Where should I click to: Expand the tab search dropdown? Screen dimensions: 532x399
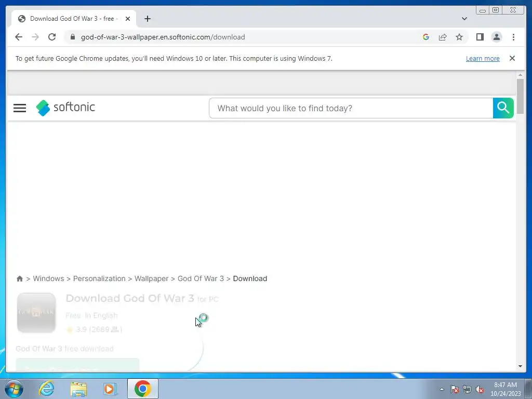(464, 19)
